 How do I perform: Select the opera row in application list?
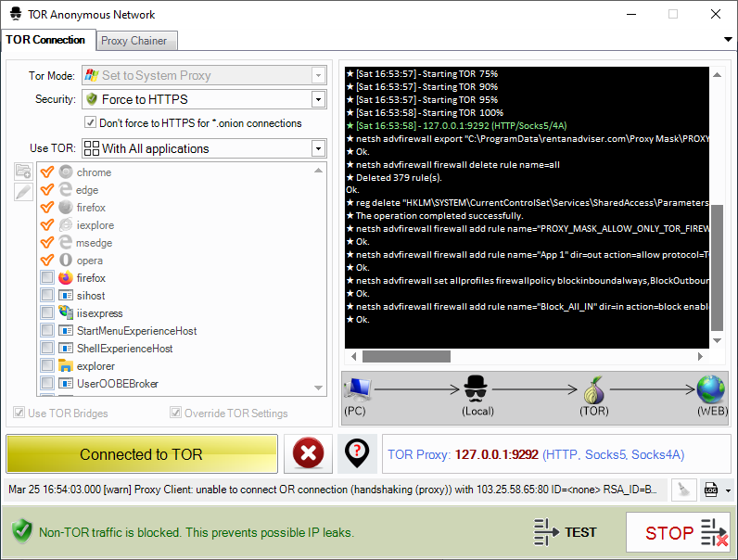click(x=175, y=261)
